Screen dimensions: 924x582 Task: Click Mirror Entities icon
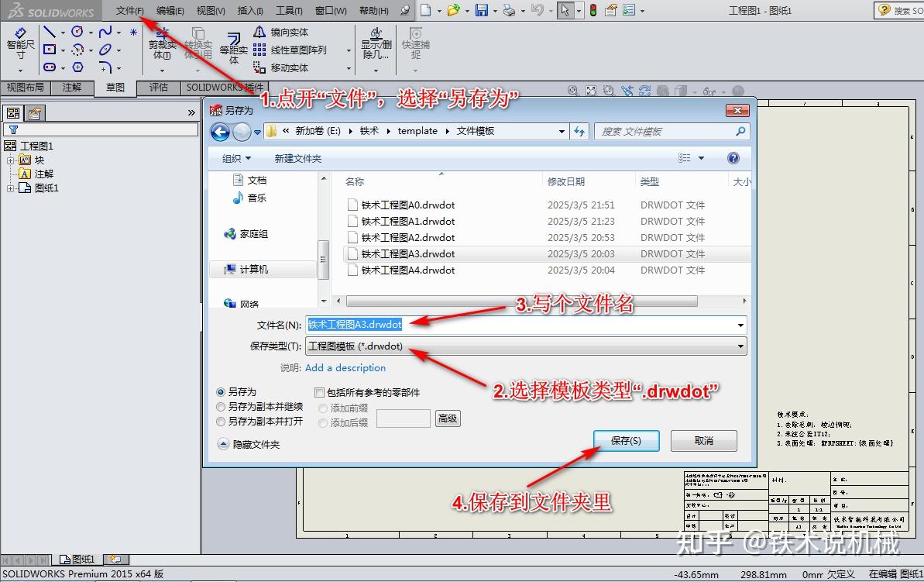259,32
